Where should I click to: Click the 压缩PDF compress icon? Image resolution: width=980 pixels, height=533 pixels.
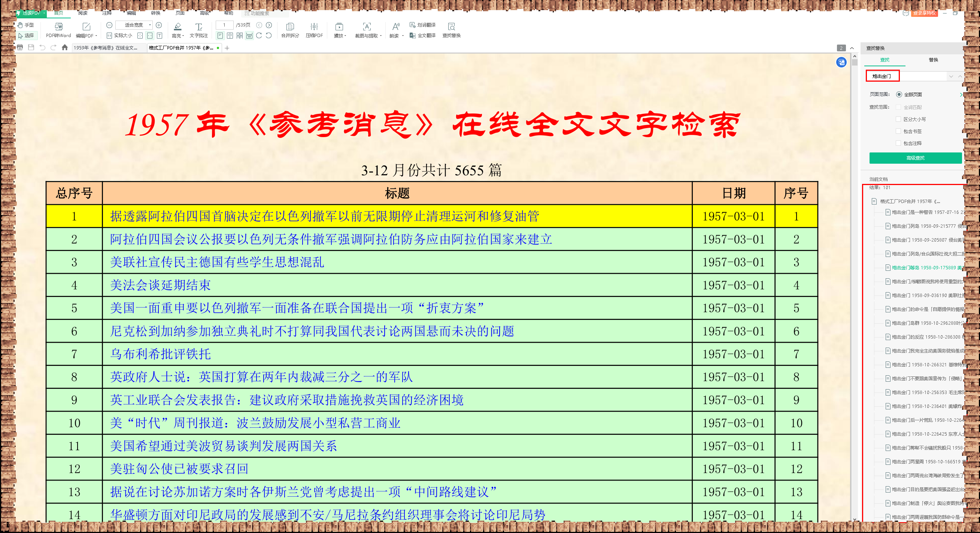click(x=314, y=27)
